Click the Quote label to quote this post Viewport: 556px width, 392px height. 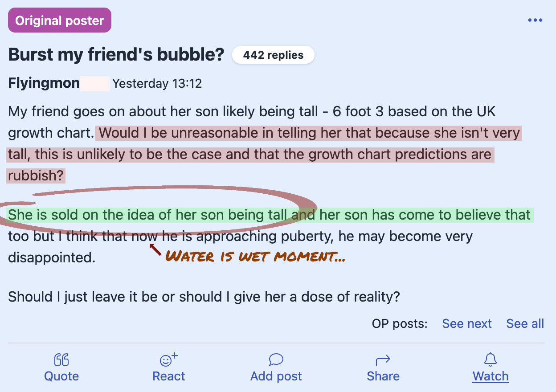(x=61, y=376)
